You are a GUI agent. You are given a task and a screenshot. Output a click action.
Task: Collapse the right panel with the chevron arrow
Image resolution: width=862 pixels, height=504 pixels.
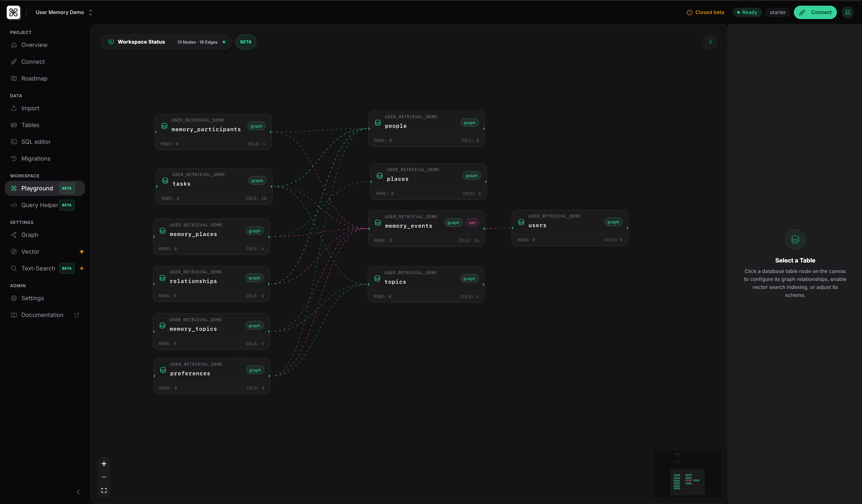(x=710, y=42)
